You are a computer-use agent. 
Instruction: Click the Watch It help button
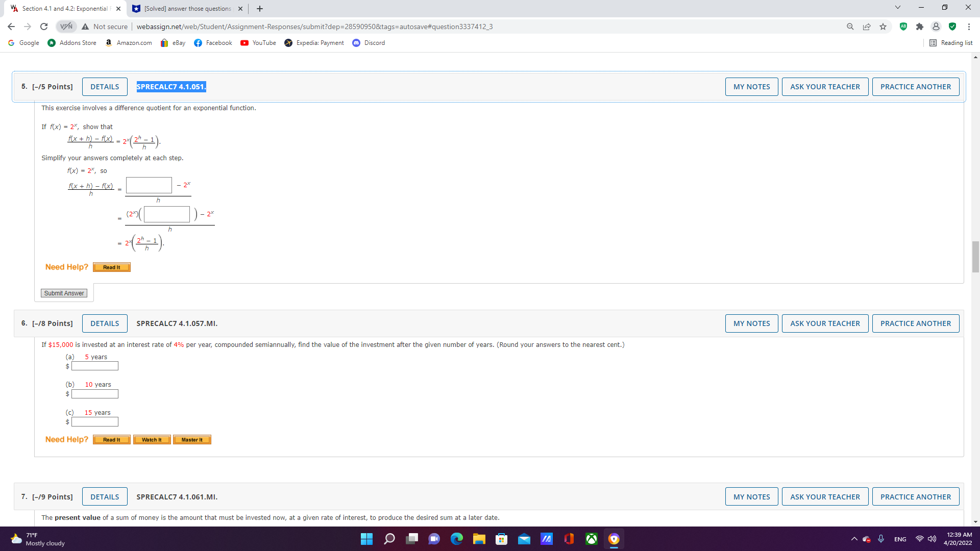click(152, 439)
